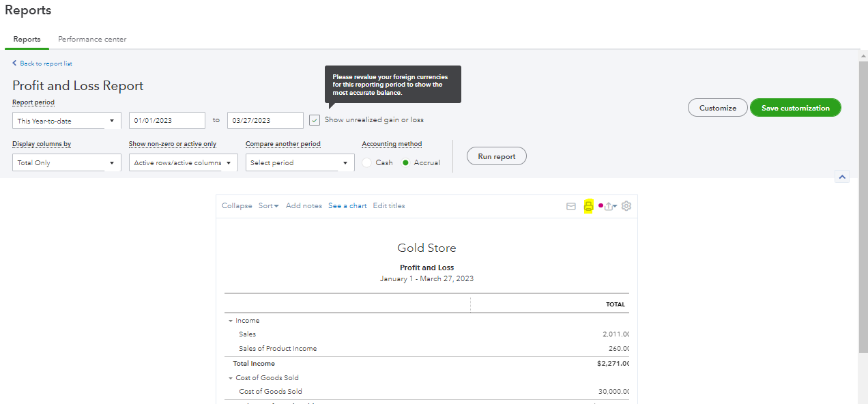Image resolution: width=868 pixels, height=404 pixels.
Task: Click the report date range January 1 - March 27, 2023
Action: (426, 278)
